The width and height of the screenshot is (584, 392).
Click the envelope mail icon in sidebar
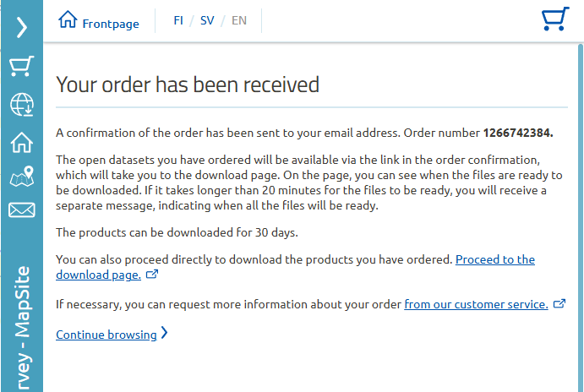click(22, 210)
